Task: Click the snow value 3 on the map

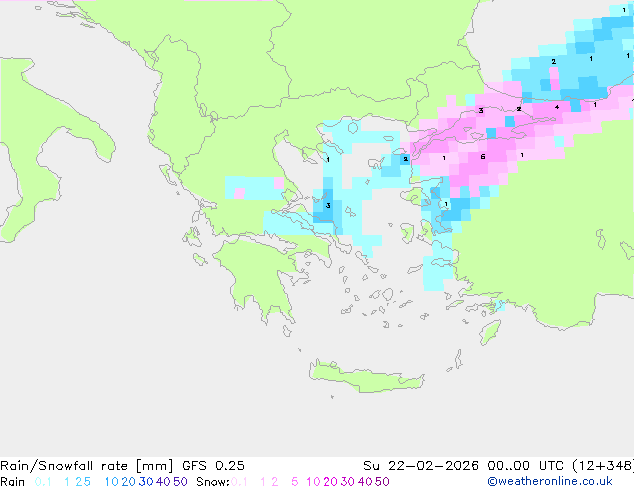Action: (481, 110)
